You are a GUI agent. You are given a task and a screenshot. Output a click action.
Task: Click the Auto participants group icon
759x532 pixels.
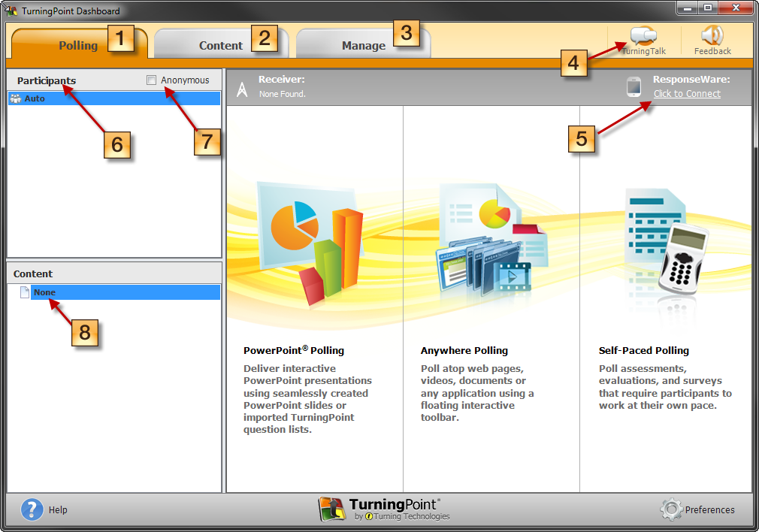pos(16,98)
